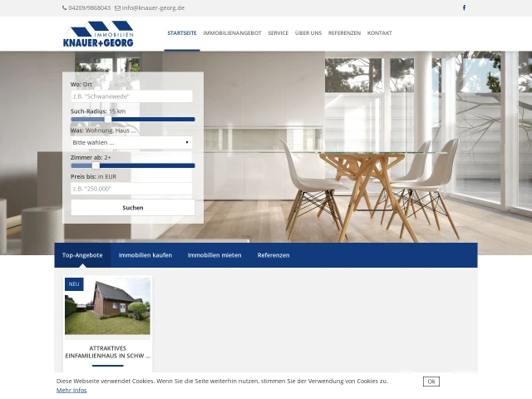Viewport: 532px width, 399px height.
Task: Adjust the Such-Radius slider
Action: tap(107, 120)
